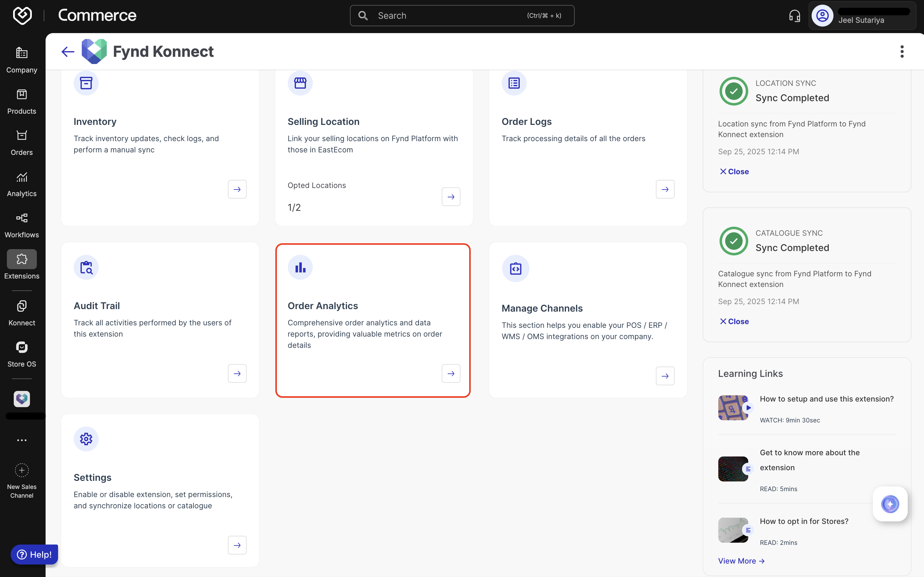This screenshot has height=577, width=924.
Task: Click the back arrow beside Fynd Konnect
Action: point(67,52)
